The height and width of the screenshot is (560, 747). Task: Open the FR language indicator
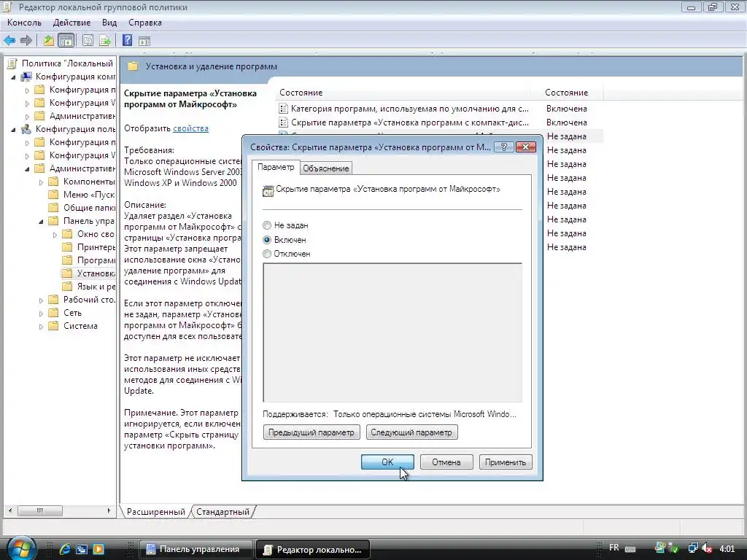[x=614, y=548]
